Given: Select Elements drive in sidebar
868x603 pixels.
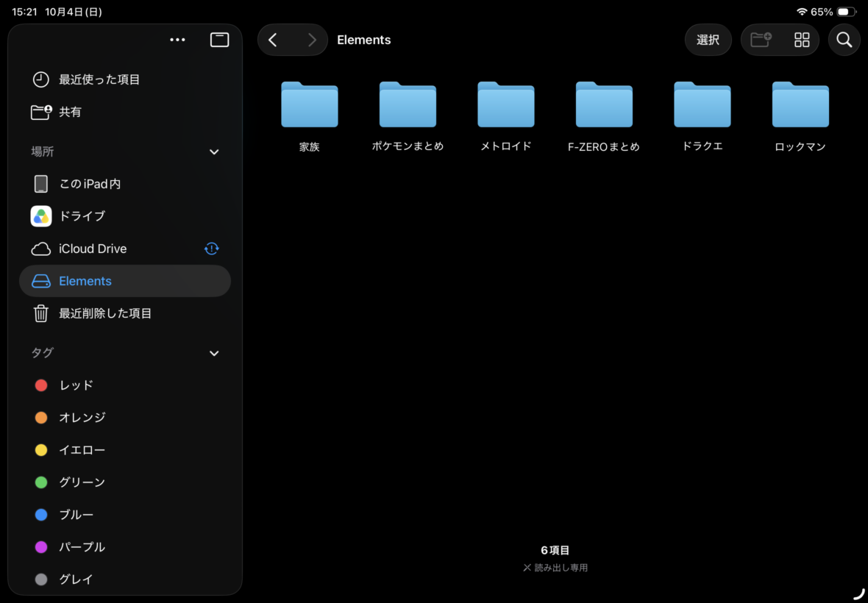Looking at the screenshot, I should click(x=125, y=281).
